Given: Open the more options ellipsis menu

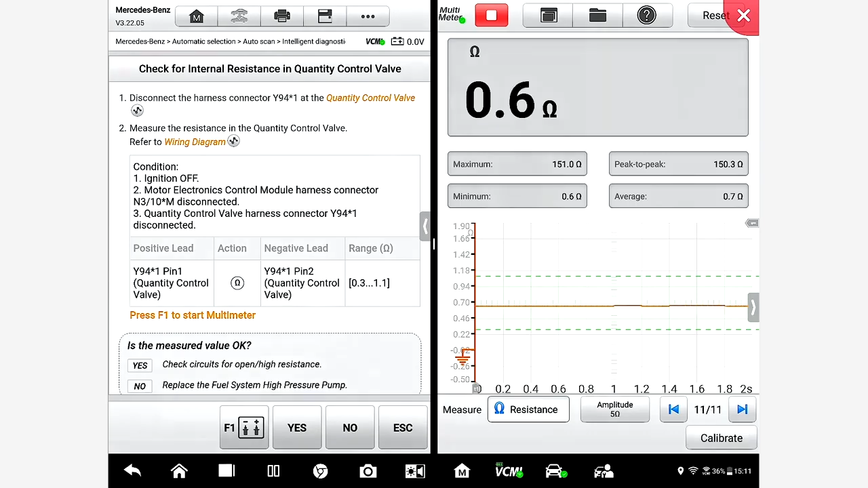Looking at the screenshot, I should click(x=368, y=16).
